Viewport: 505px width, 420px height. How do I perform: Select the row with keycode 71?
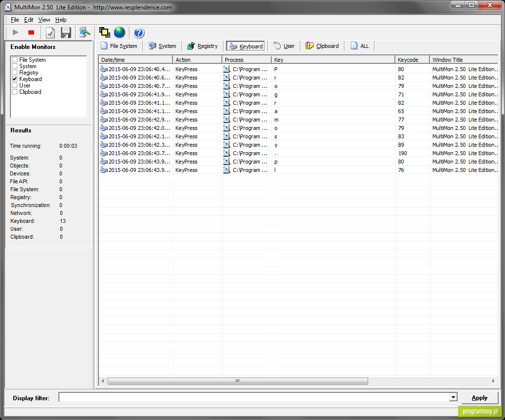[298, 94]
